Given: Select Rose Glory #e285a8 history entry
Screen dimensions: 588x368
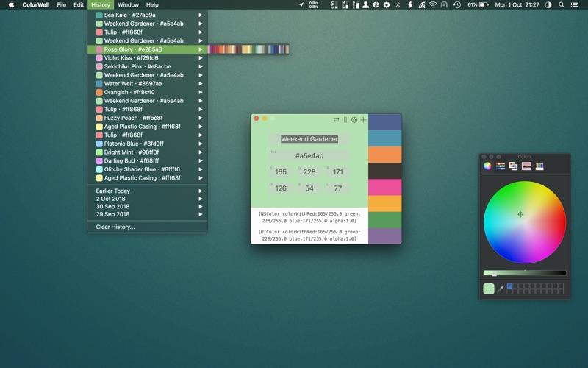Looking at the screenshot, I should pos(148,49).
